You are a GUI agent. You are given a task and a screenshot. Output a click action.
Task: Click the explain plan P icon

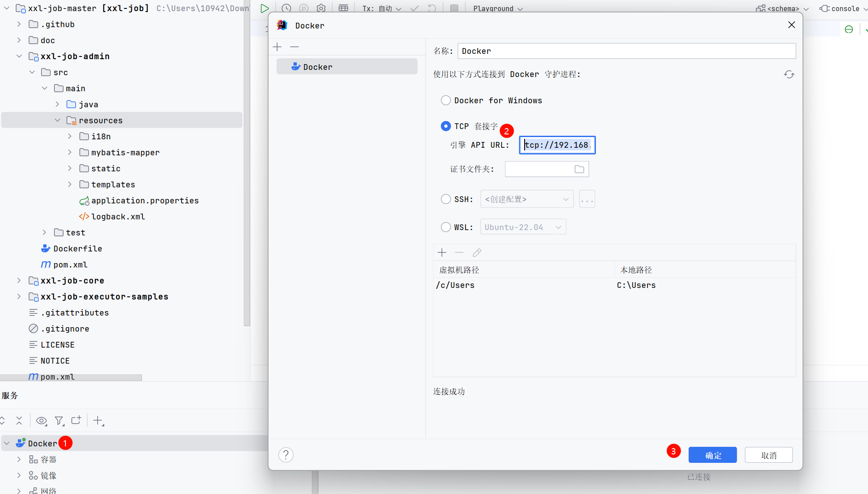click(x=304, y=8)
